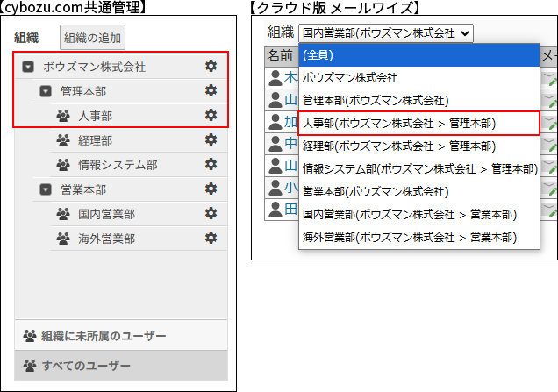Click the group icon beside 人事部
The image size is (558, 392).
[63, 116]
